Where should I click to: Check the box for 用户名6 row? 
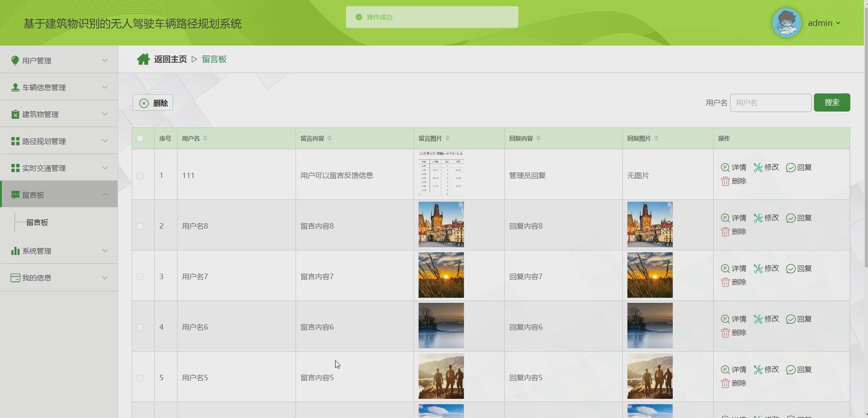click(140, 327)
